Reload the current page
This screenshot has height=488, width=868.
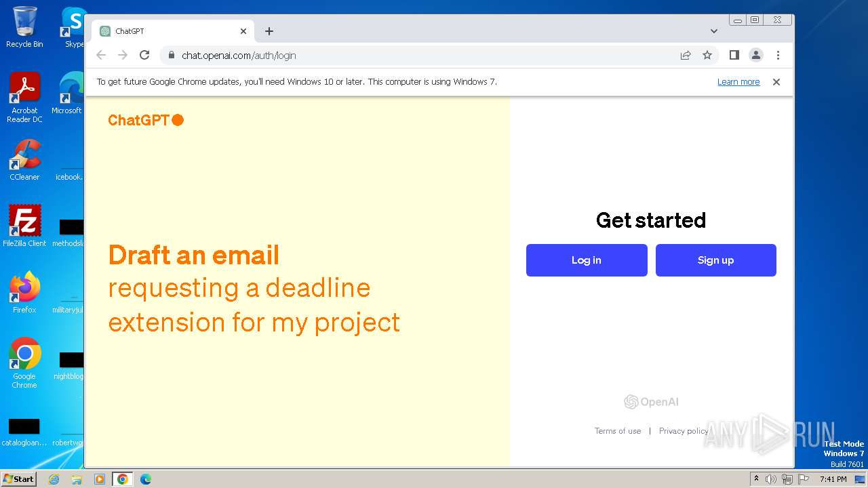pos(144,56)
